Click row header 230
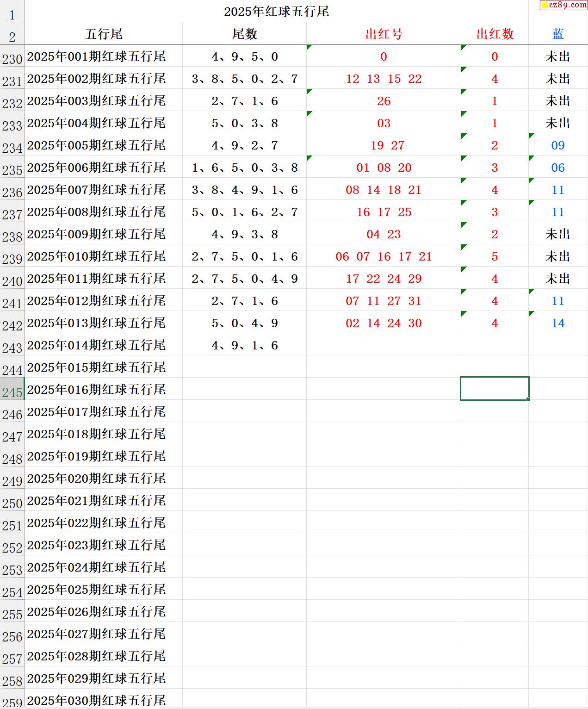This screenshot has width=588, height=709. (12, 59)
